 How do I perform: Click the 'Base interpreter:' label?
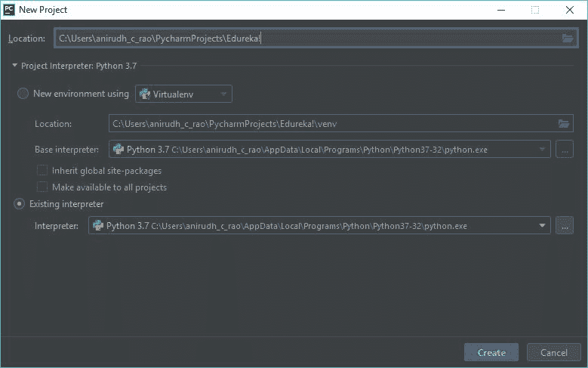tap(66, 150)
